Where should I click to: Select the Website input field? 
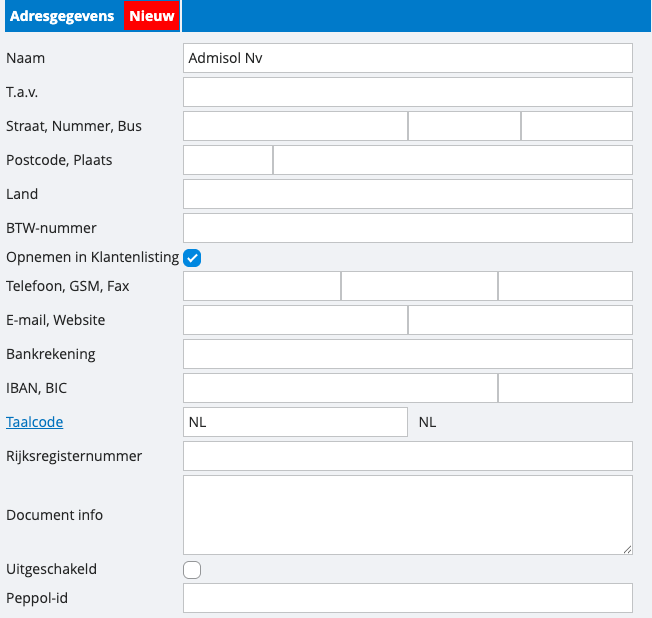(x=520, y=320)
